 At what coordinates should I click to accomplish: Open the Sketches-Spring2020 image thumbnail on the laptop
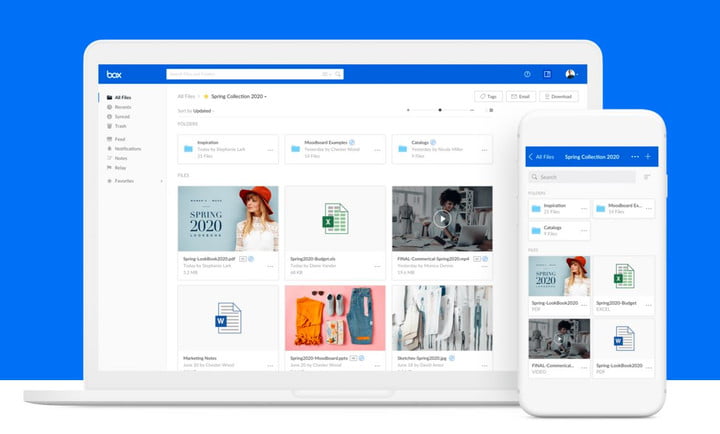442,318
